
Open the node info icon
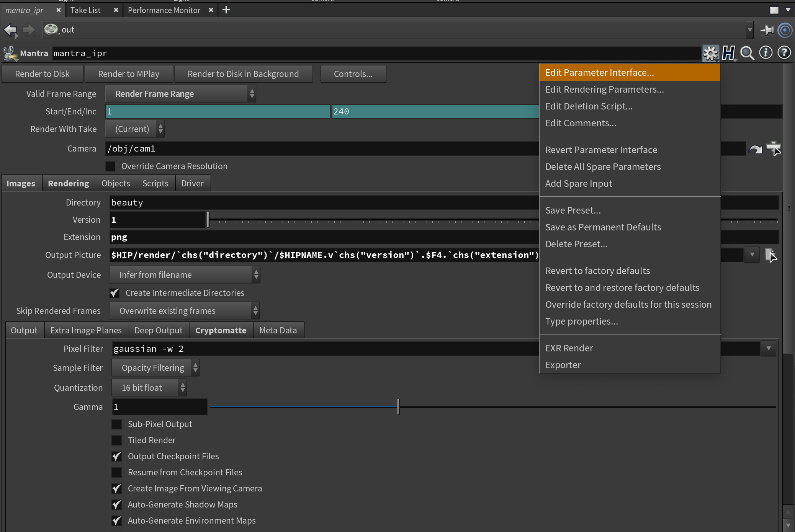(766, 53)
